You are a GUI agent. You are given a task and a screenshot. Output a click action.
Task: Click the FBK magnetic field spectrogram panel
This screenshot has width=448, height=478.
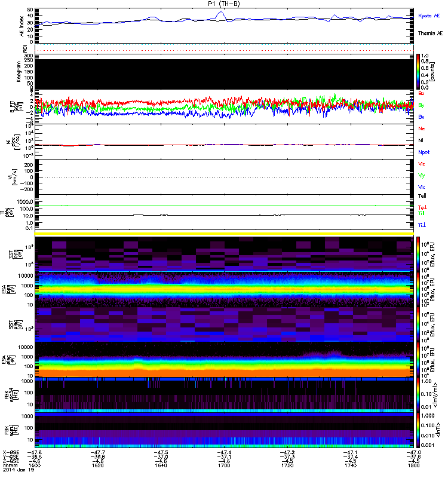pos(224,430)
